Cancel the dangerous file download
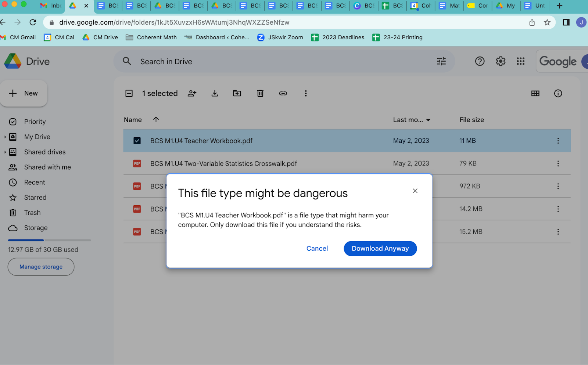588x365 pixels. point(317,248)
